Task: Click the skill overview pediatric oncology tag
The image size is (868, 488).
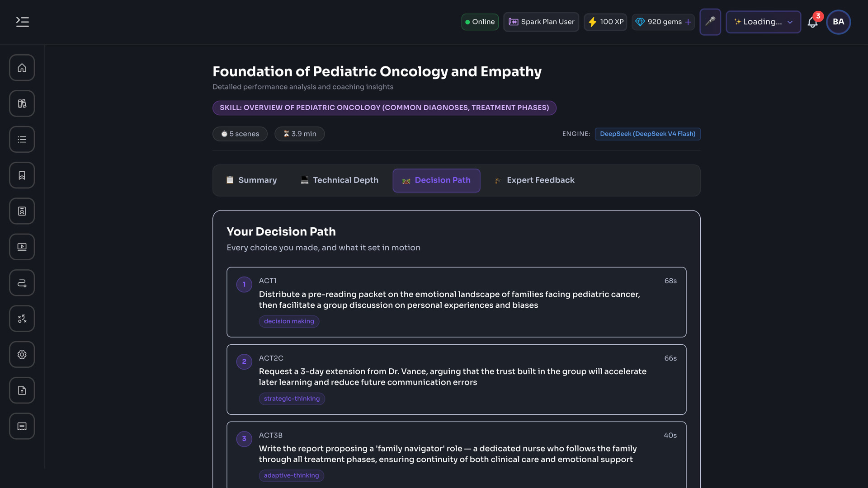Action: (384, 108)
